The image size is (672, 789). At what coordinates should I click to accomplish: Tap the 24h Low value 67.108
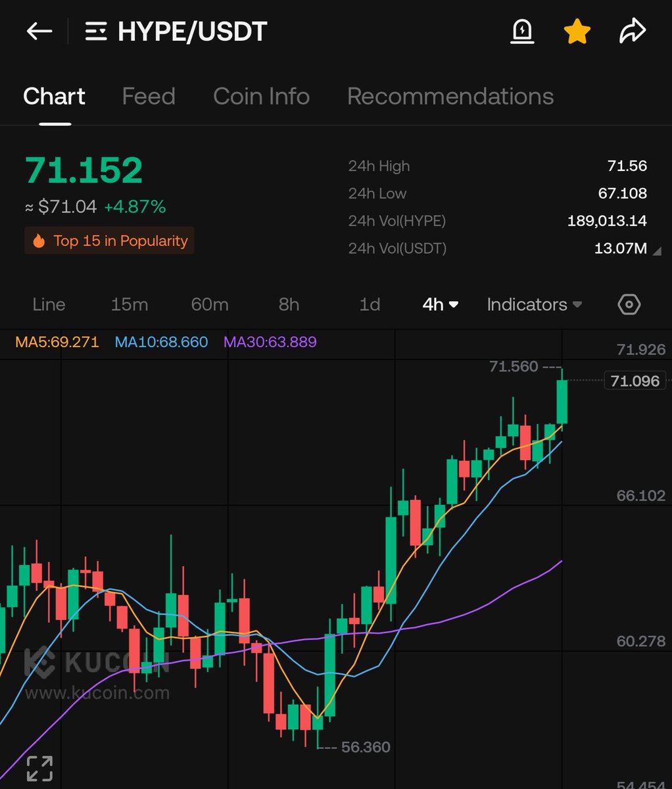(x=623, y=193)
